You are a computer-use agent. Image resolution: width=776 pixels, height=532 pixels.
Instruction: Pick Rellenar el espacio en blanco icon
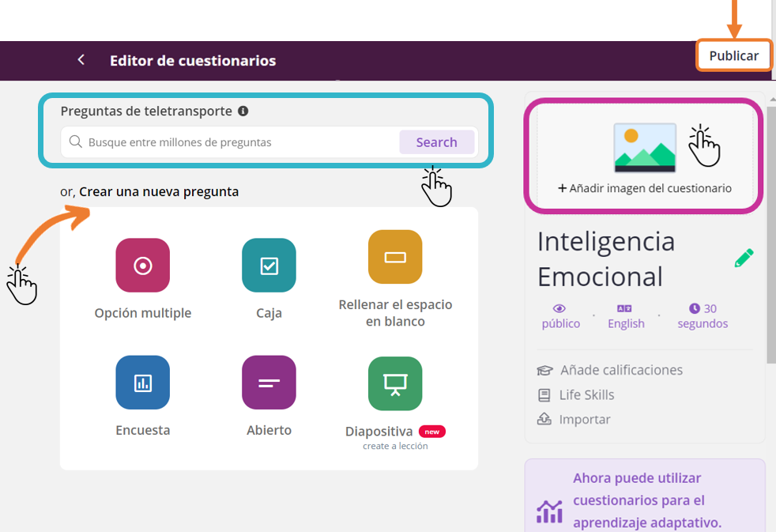point(394,257)
